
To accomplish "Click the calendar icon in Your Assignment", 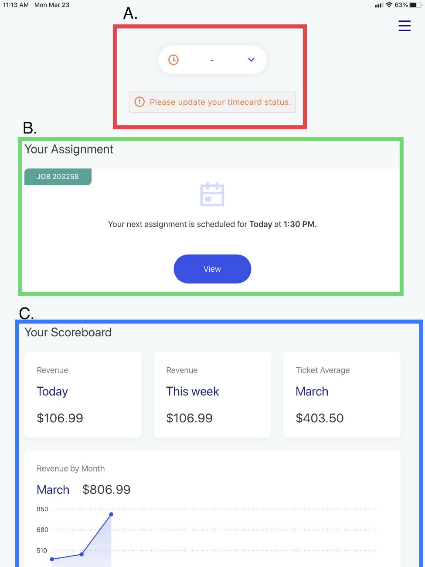I will coord(212,194).
